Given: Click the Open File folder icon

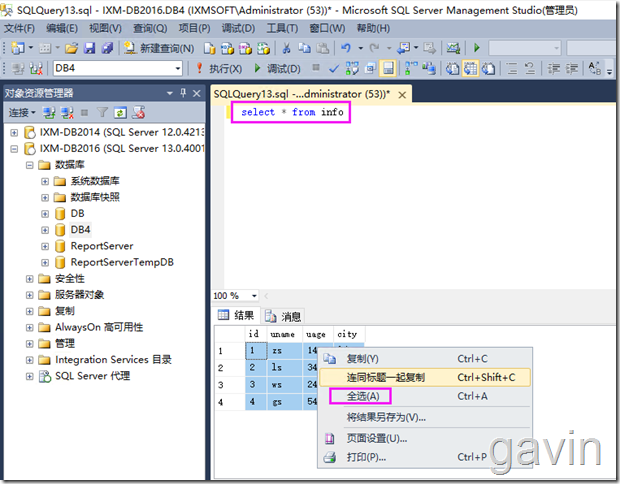Looking at the screenshot, I should point(72,48).
